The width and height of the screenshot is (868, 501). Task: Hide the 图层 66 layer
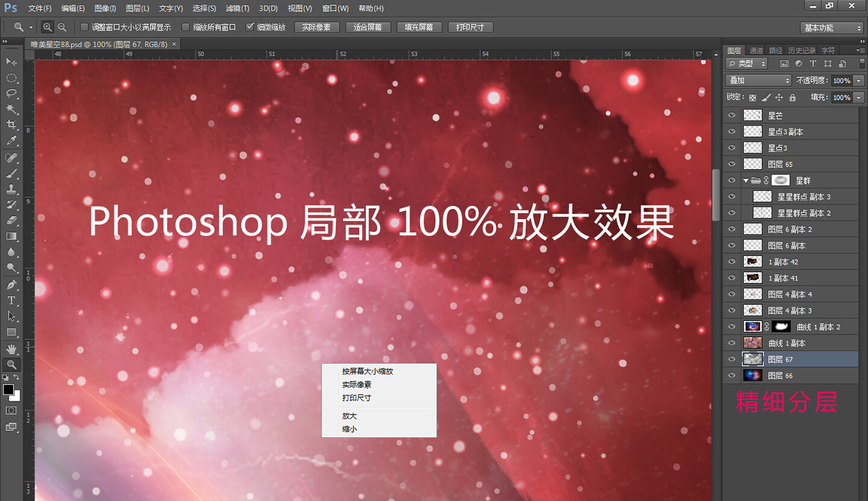(x=731, y=375)
